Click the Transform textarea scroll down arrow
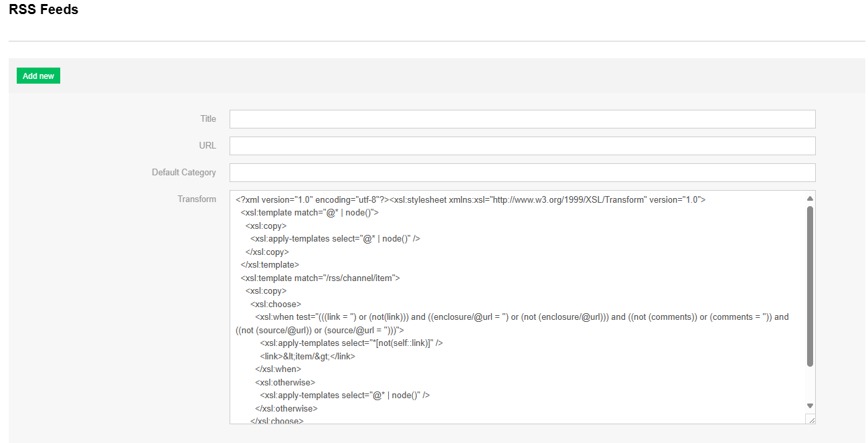Viewport: 868px width, 443px height. (x=810, y=406)
